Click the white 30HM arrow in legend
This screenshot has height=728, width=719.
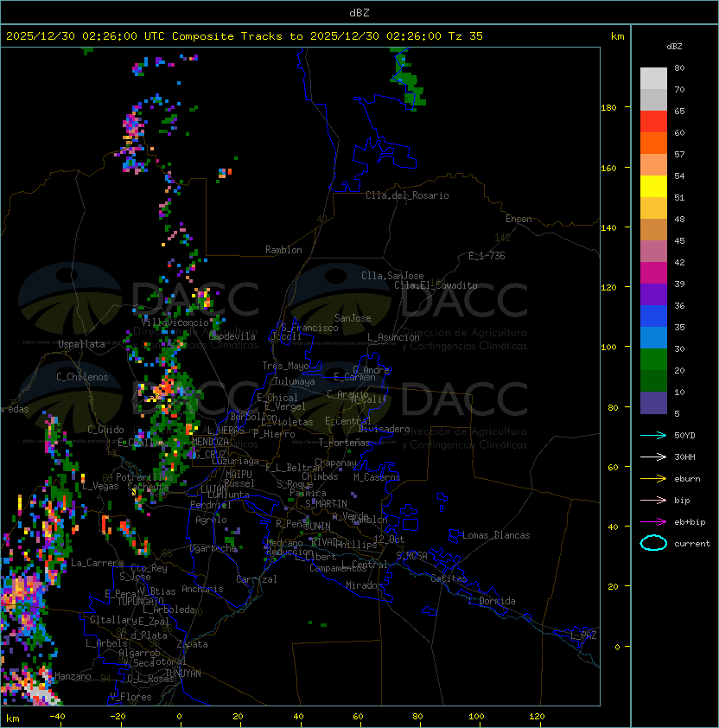[653, 457]
